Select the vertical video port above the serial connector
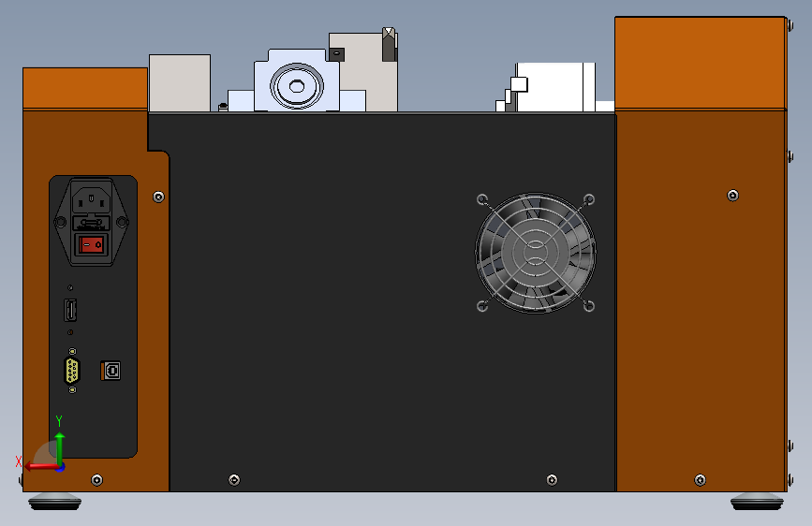 70,310
